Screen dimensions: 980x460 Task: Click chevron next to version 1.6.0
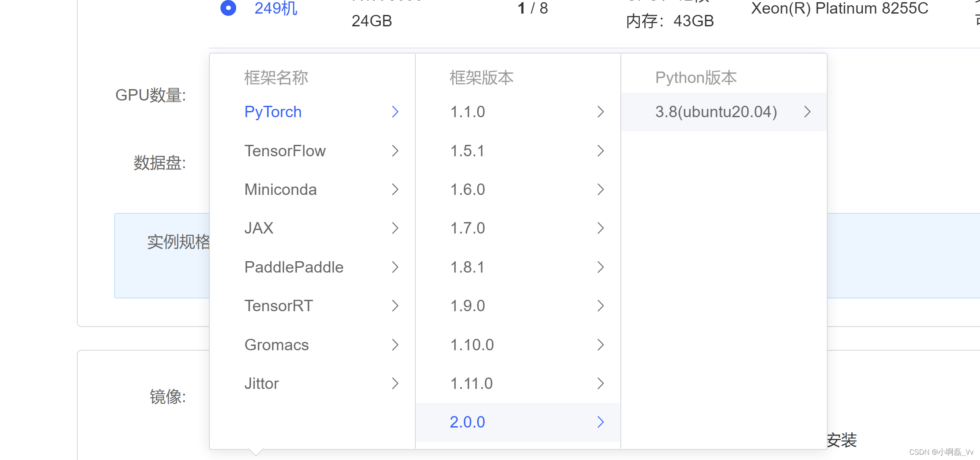coord(600,190)
